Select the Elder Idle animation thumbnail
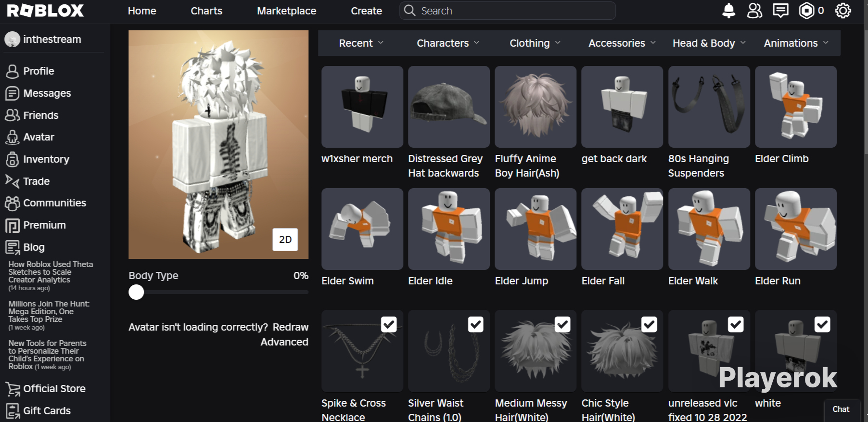The image size is (868, 422). point(449,229)
